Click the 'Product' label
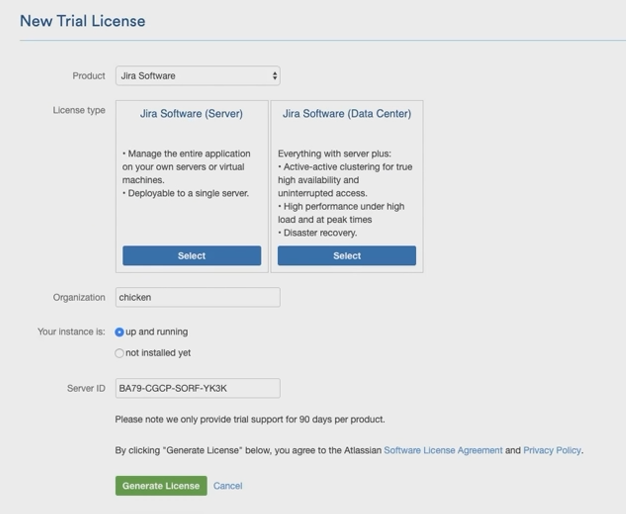The image size is (626, 514). (89, 76)
